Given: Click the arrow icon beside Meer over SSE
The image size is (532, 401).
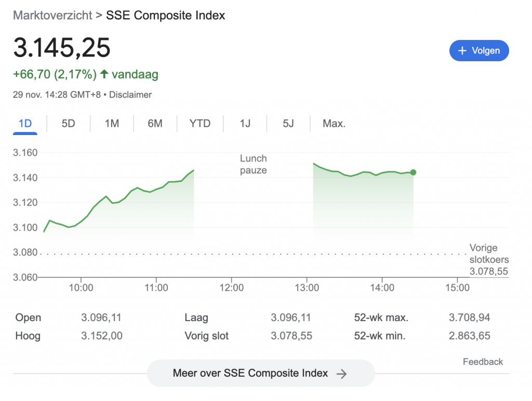Looking at the screenshot, I should click(x=341, y=373).
